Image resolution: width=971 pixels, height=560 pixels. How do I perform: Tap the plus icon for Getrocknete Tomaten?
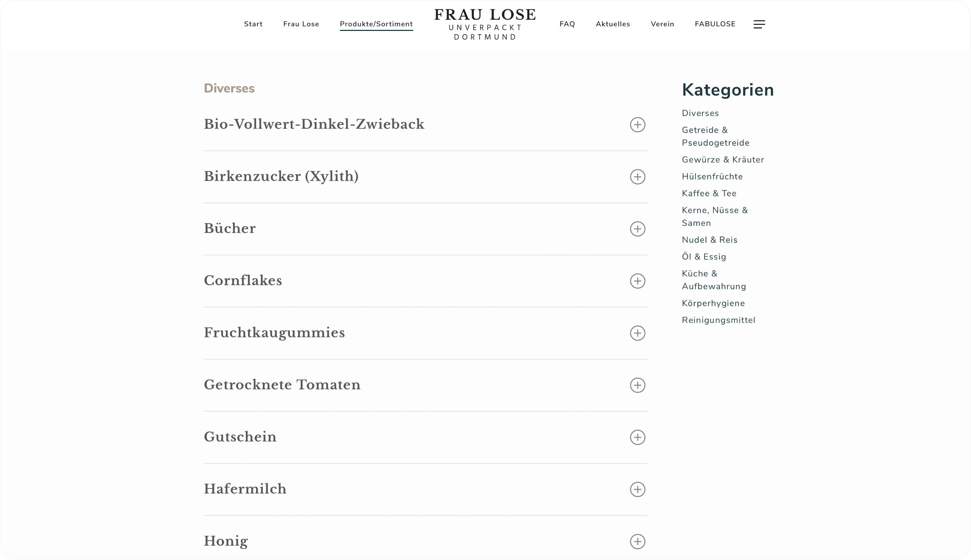[x=637, y=385]
